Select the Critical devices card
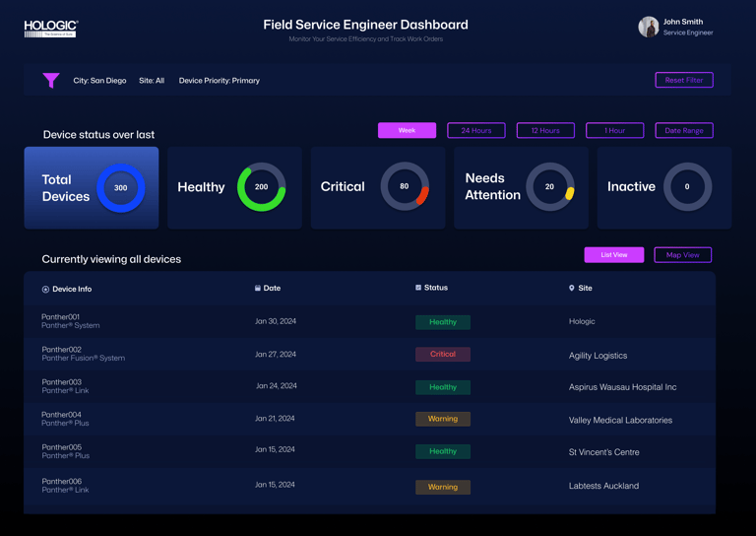 click(378, 187)
